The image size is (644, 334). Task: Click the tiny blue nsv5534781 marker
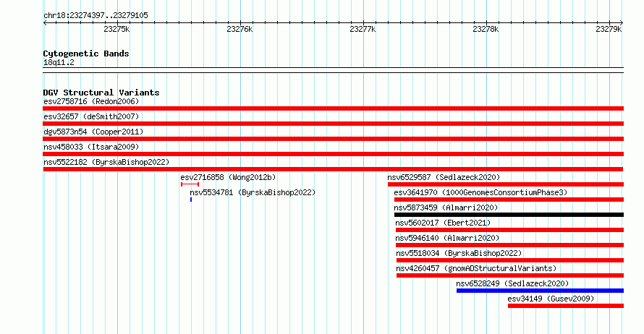191,200
